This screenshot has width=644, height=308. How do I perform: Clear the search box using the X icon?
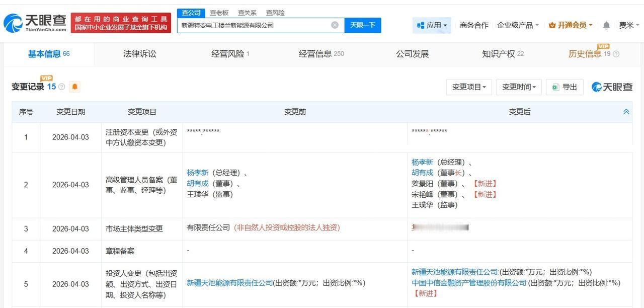click(x=334, y=24)
